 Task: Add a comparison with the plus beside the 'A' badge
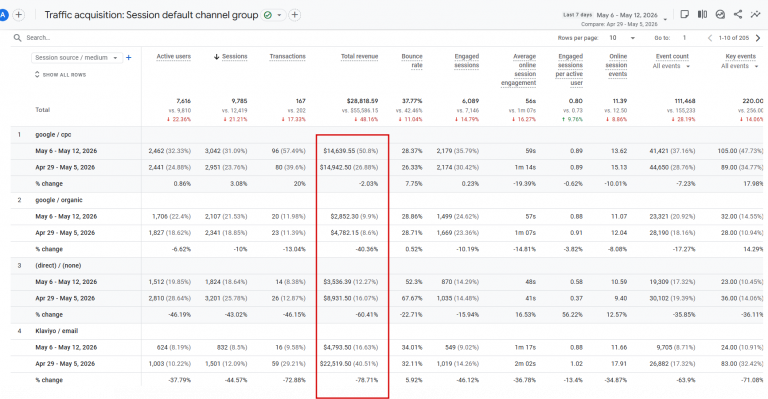19,15
